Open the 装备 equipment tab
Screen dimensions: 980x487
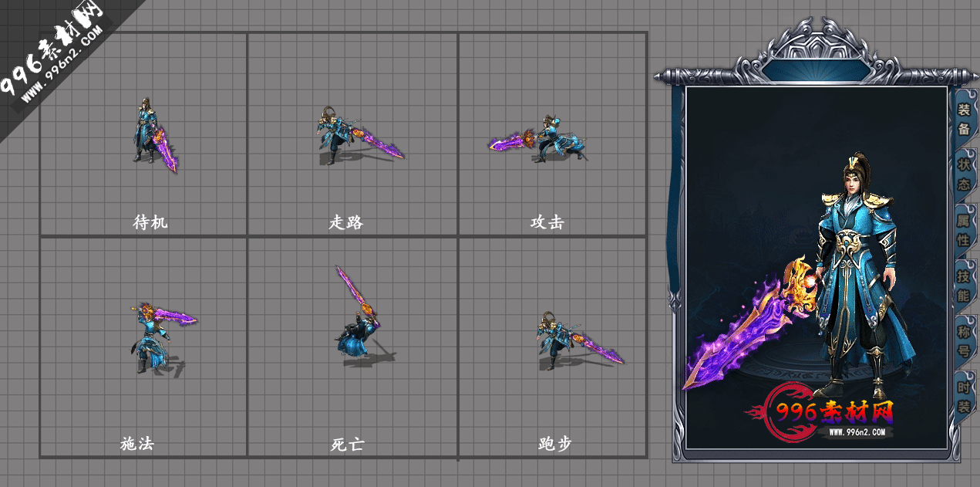point(964,119)
